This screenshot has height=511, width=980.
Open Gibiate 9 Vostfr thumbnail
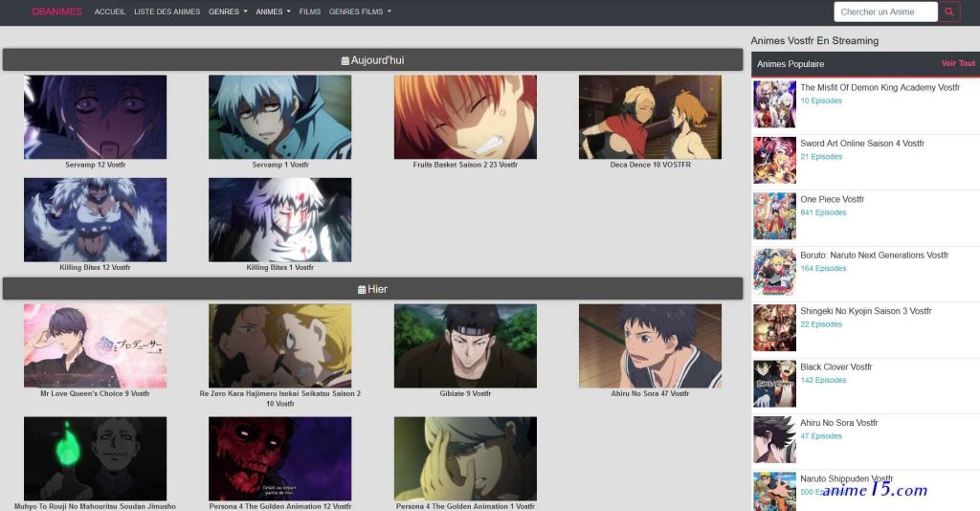pos(465,346)
